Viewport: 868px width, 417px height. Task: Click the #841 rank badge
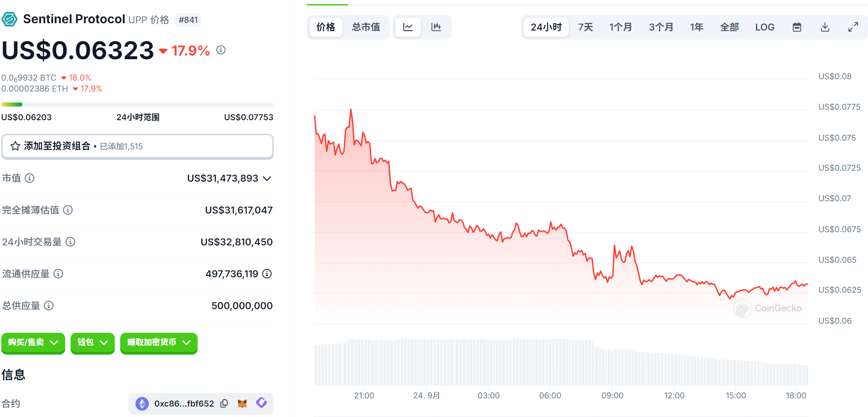pos(188,20)
